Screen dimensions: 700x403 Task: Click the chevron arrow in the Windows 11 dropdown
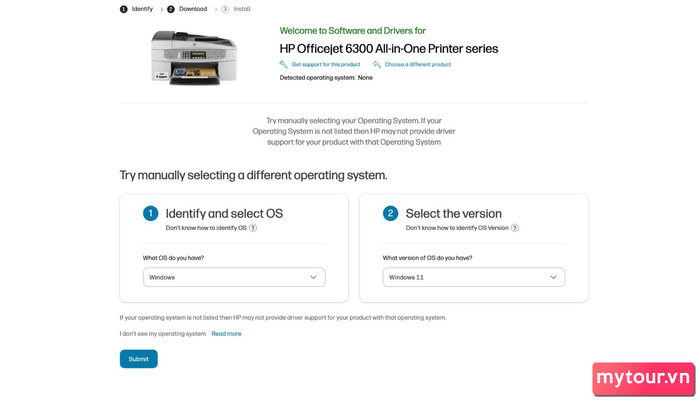pyautogui.click(x=553, y=277)
